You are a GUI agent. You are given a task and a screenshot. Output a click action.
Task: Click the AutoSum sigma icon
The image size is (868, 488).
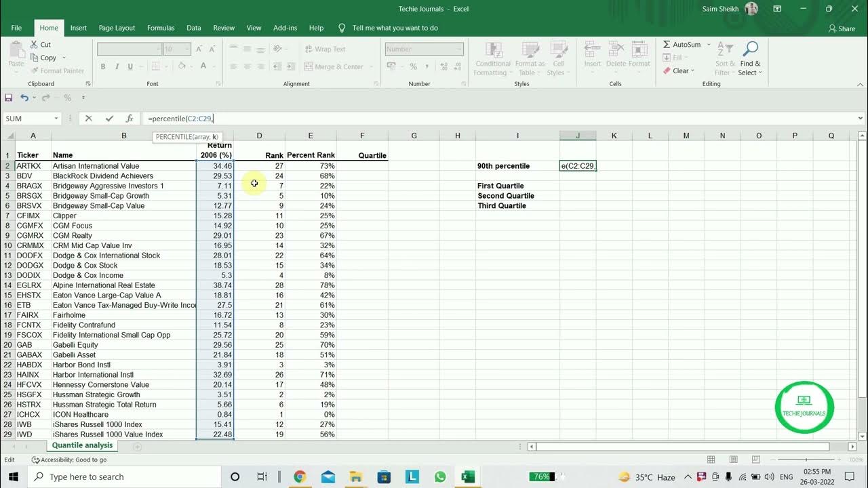click(x=667, y=45)
